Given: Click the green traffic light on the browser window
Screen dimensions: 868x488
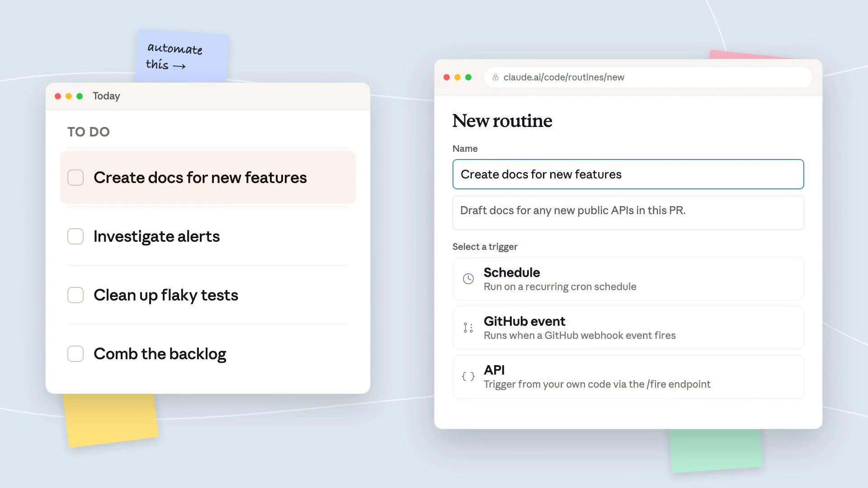Looking at the screenshot, I should point(468,77).
